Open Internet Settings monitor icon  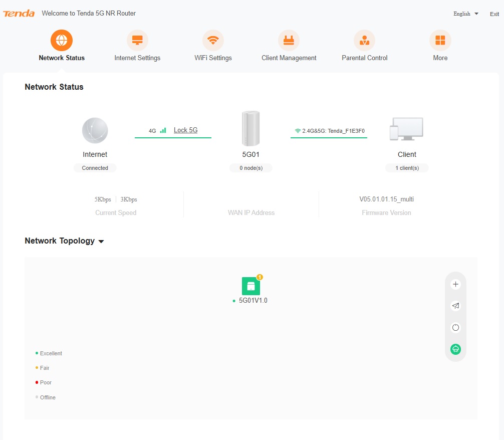point(137,40)
